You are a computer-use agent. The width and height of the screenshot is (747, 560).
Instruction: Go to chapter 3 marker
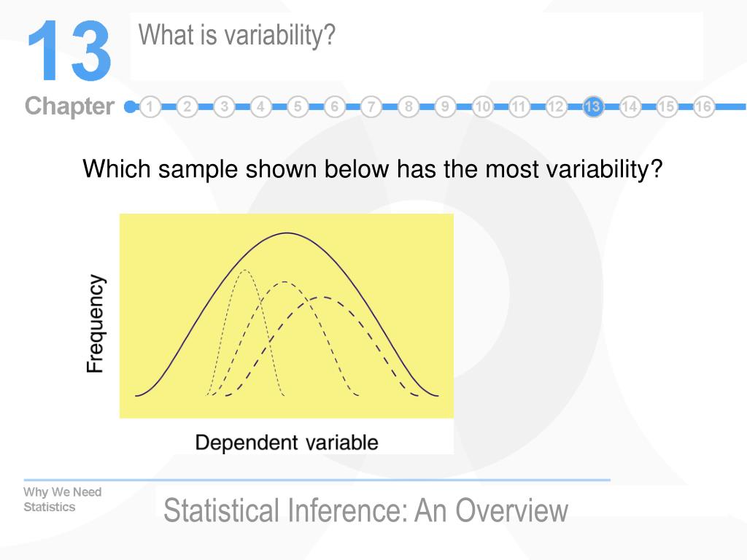[x=224, y=106]
